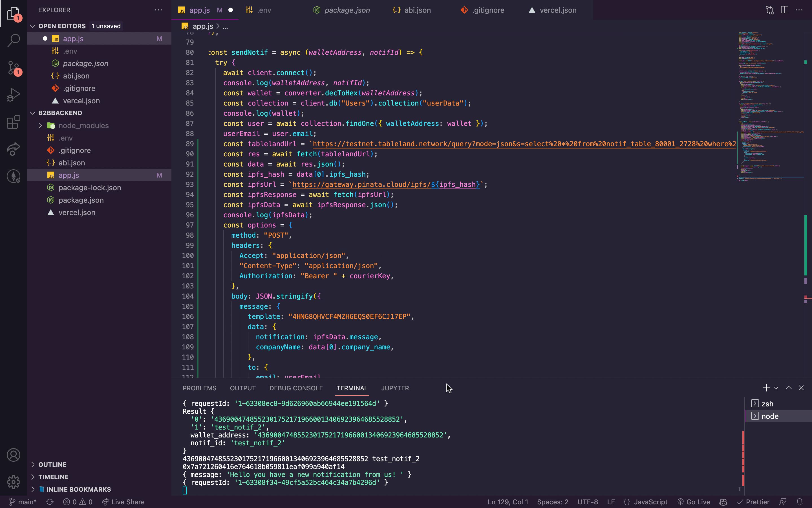
Task: Click the tableland testnet URL on line 89
Action: click(524, 144)
